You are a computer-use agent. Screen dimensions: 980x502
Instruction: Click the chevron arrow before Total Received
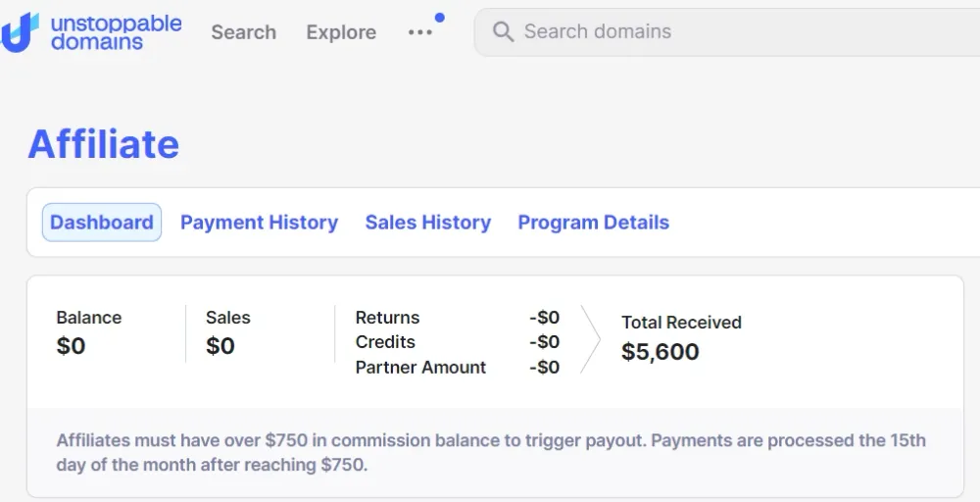pyautogui.click(x=590, y=340)
